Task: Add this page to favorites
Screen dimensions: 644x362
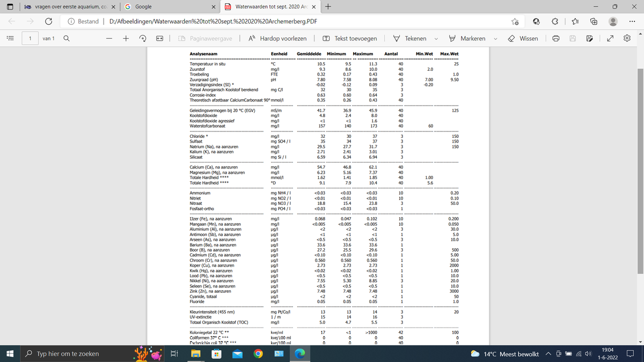Action: click(515, 21)
